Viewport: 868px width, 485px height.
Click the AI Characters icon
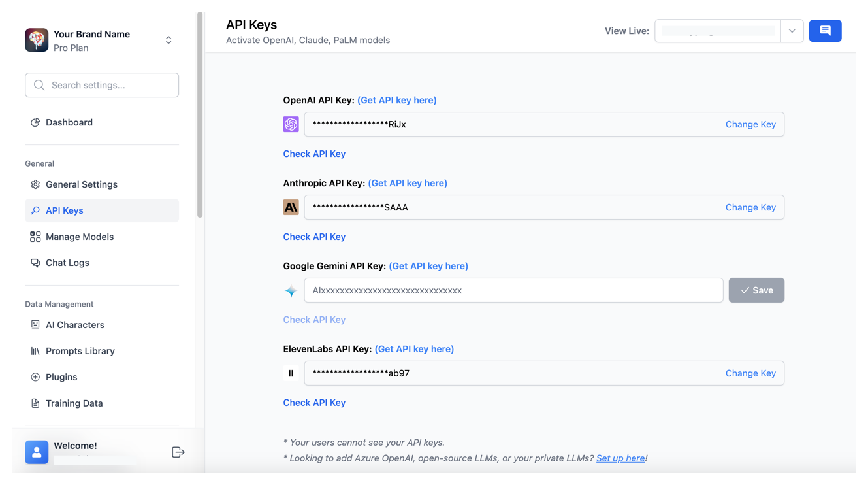click(x=35, y=325)
